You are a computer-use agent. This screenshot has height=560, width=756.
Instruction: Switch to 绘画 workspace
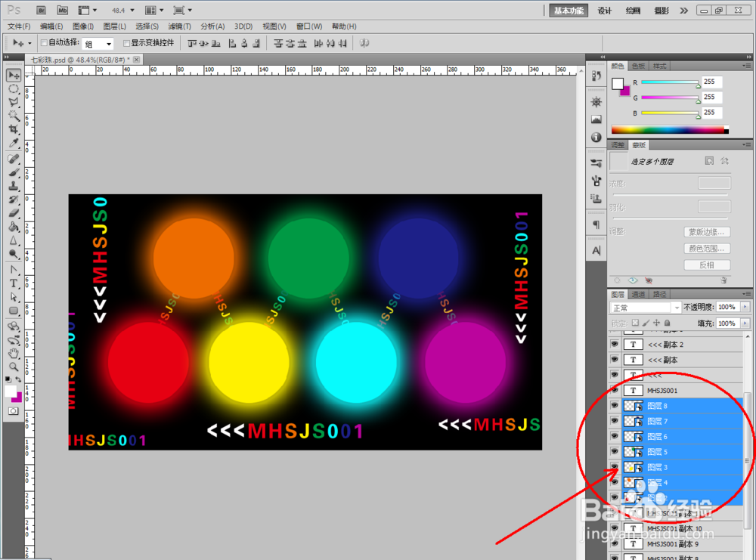[633, 11]
